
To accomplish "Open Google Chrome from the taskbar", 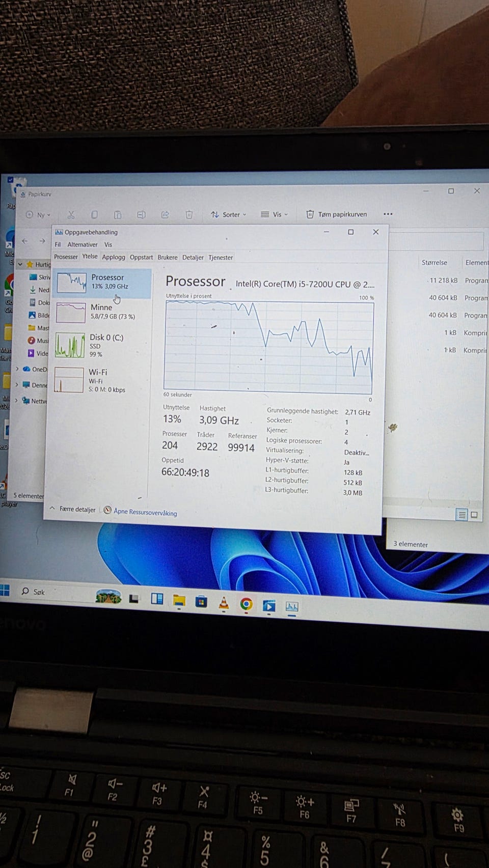I will (246, 604).
